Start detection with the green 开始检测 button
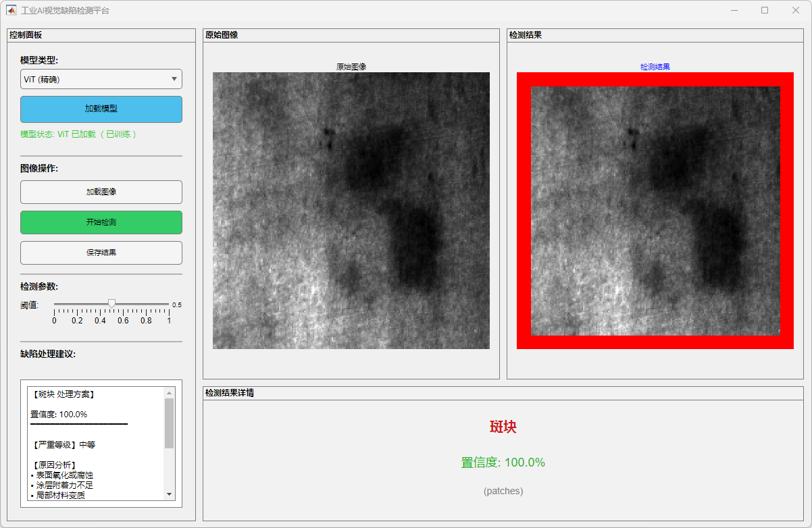812x528 pixels. tap(101, 222)
